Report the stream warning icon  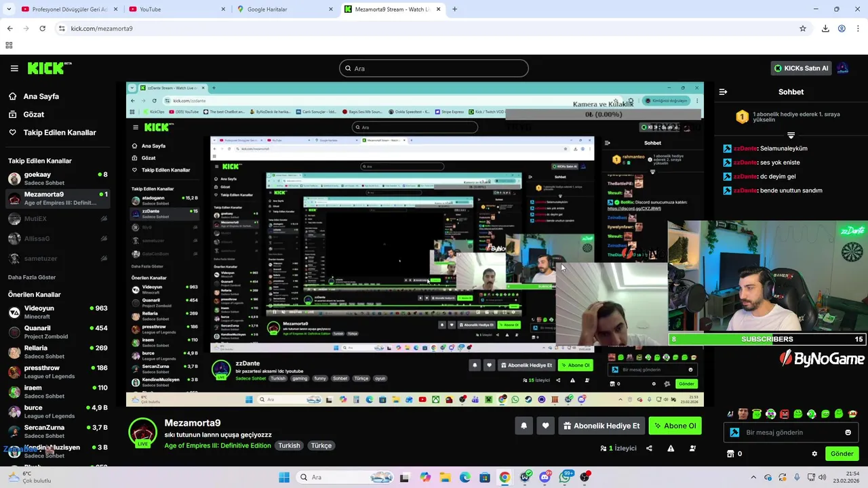click(x=671, y=448)
